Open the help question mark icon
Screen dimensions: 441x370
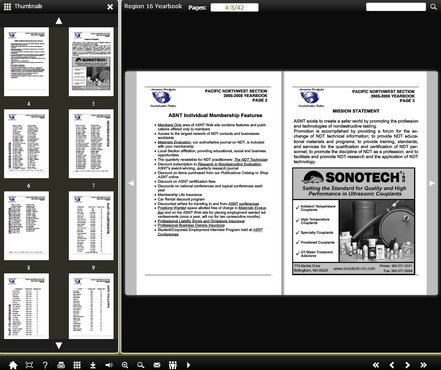coord(45,365)
